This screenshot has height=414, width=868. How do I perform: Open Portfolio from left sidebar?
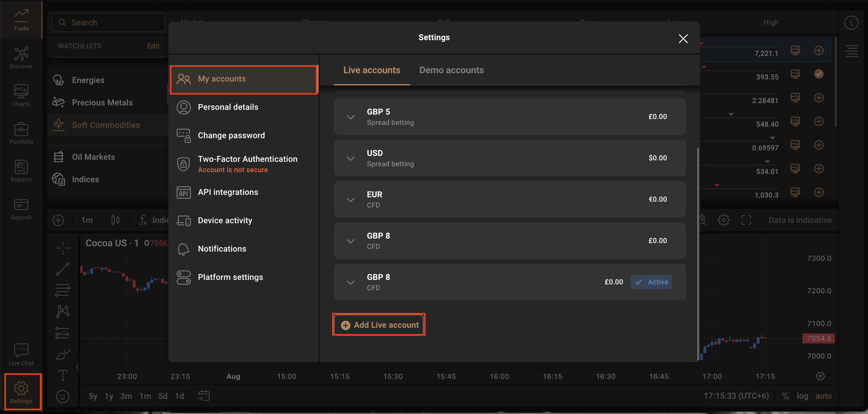(21, 133)
